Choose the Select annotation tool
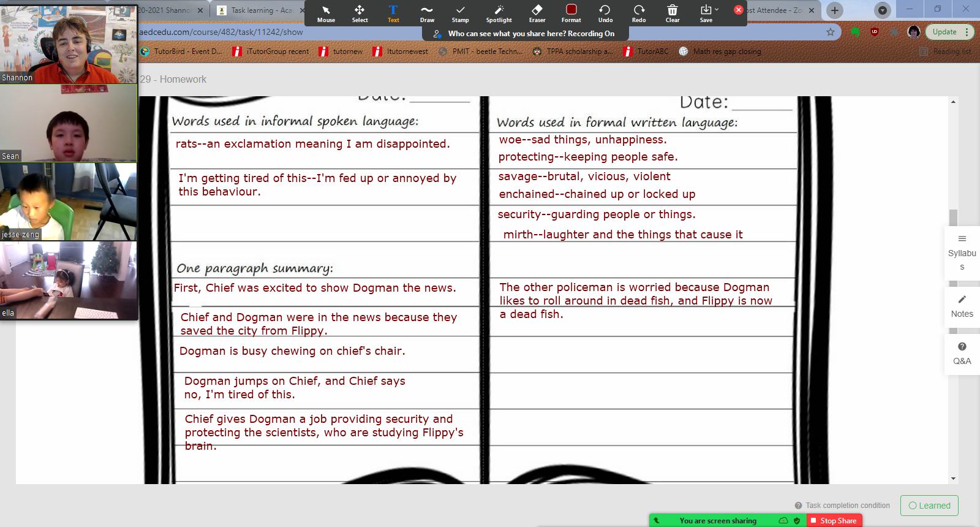 click(360, 13)
